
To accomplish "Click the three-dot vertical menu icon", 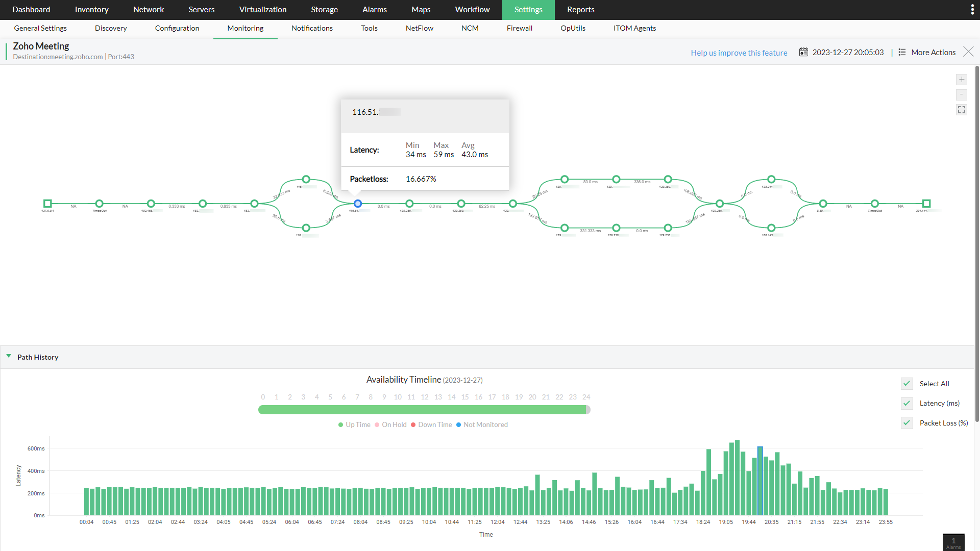I will pyautogui.click(x=972, y=10).
